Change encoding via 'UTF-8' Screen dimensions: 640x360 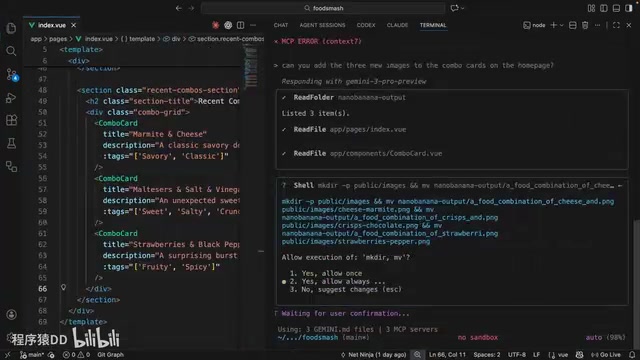tap(517, 355)
